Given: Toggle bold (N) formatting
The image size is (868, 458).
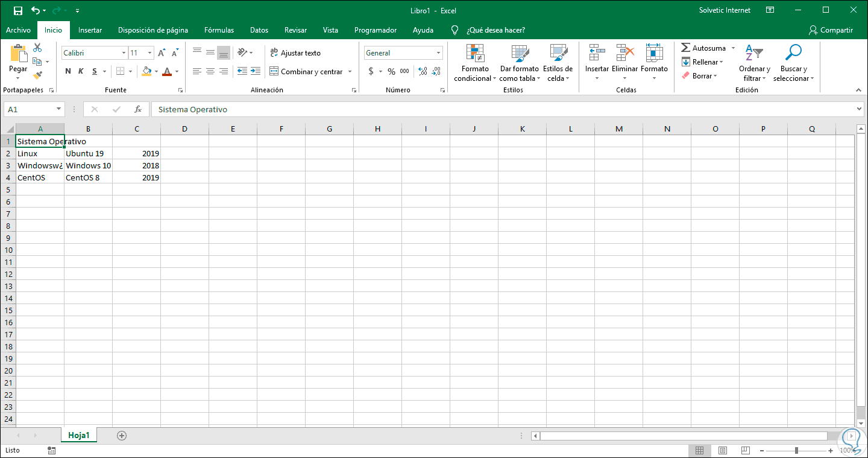Looking at the screenshot, I should pos(68,71).
